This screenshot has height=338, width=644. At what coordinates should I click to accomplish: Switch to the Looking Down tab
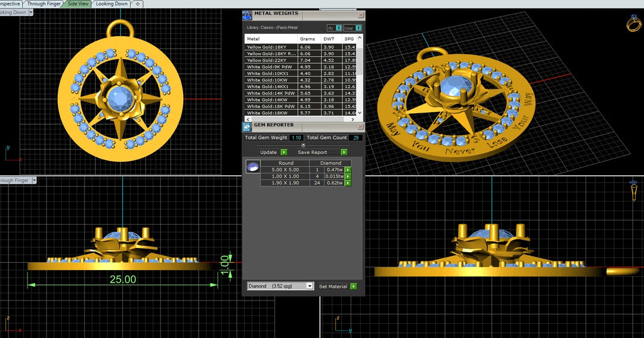[x=112, y=4]
